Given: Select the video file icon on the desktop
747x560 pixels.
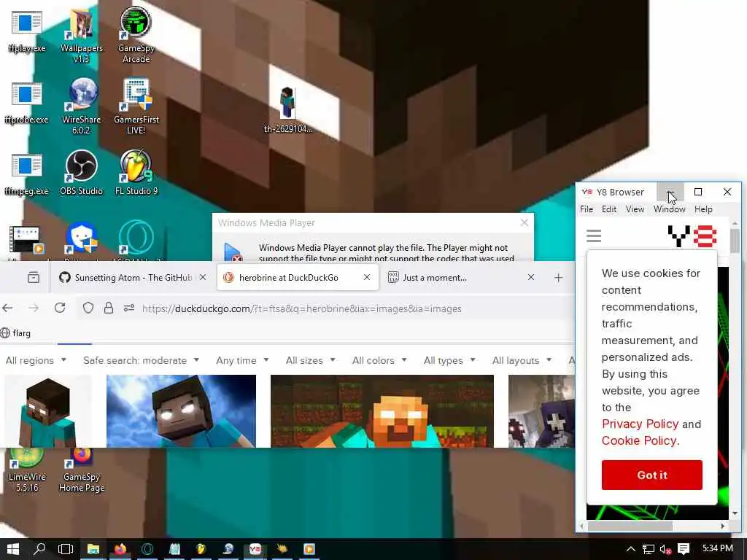Looking at the screenshot, I should pos(26,239).
